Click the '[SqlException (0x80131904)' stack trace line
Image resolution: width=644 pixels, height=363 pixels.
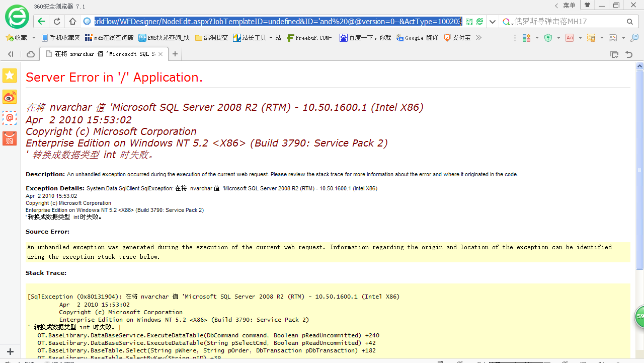click(x=213, y=297)
